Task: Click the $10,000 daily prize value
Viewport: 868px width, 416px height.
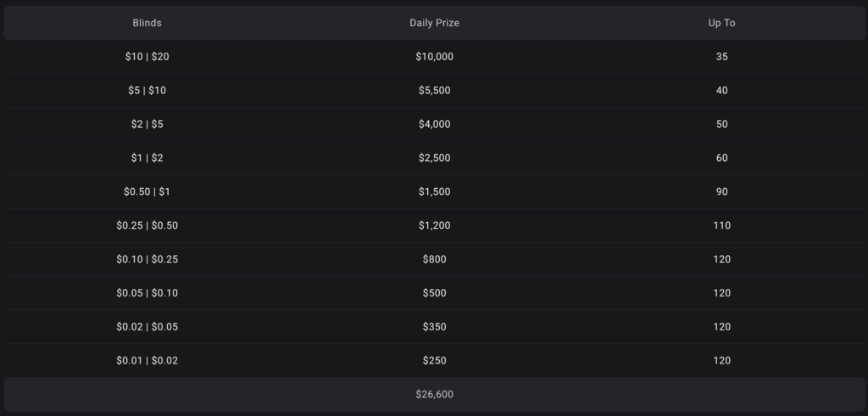Action: click(434, 57)
